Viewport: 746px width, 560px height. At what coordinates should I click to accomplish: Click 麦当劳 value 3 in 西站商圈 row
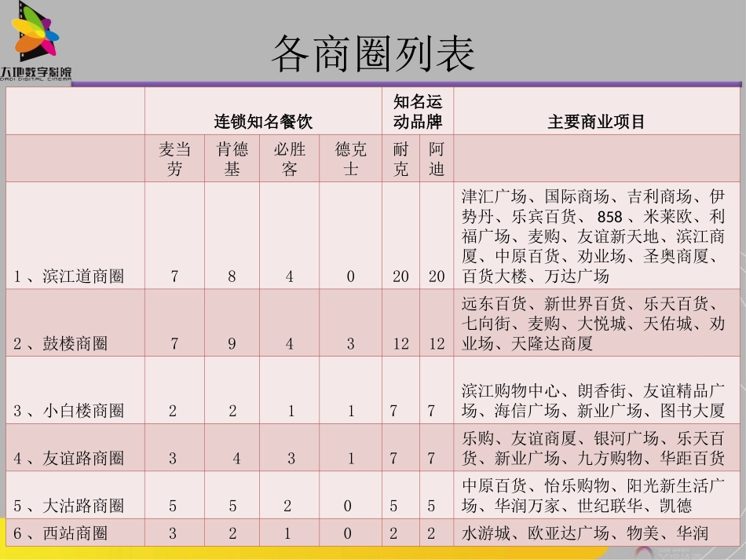pos(173,533)
